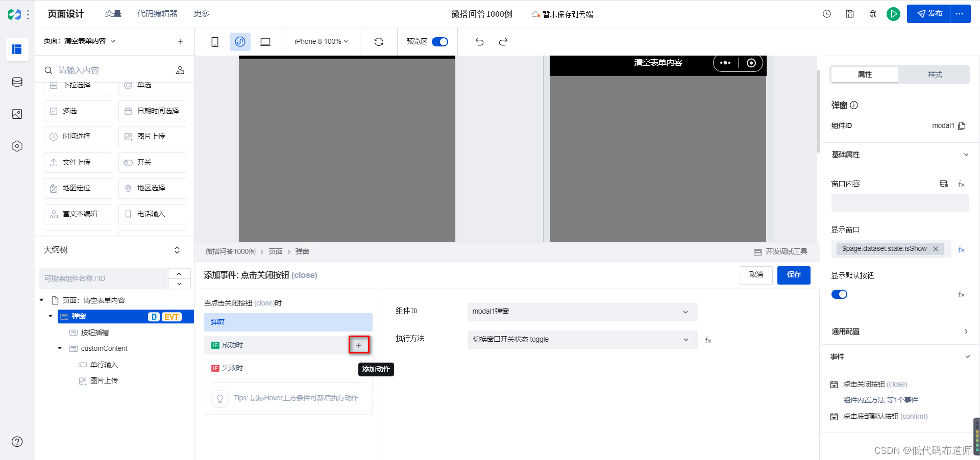Switch to the 样式 tab
The image size is (980, 460).
(935, 74)
